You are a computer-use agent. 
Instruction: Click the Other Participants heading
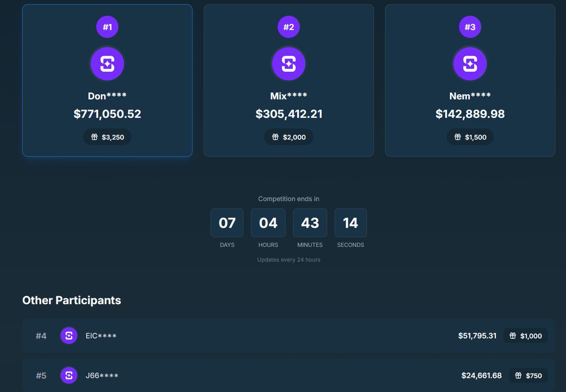pyautogui.click(x=72, y=300)
